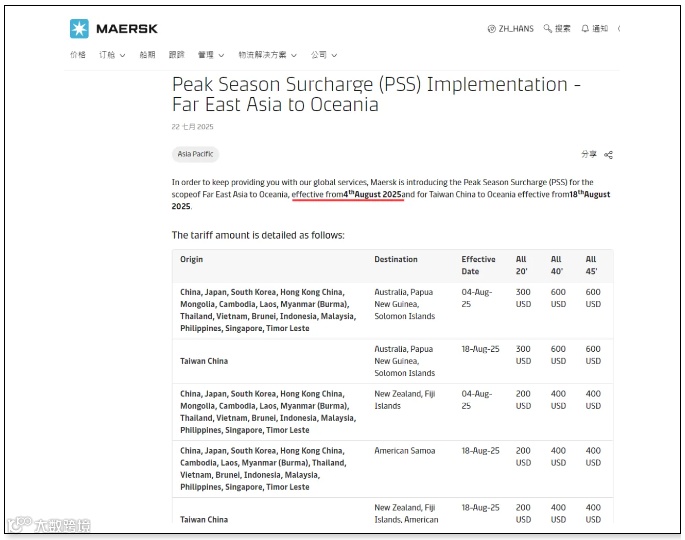The image size is (685, 540).
Task: Click the 搜索 search label
Action: [x=563, y=29]
